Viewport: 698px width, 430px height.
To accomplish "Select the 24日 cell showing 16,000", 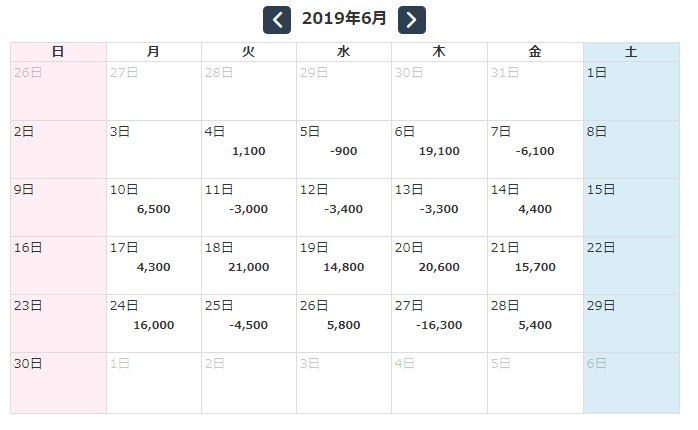I will pos(153,324).
